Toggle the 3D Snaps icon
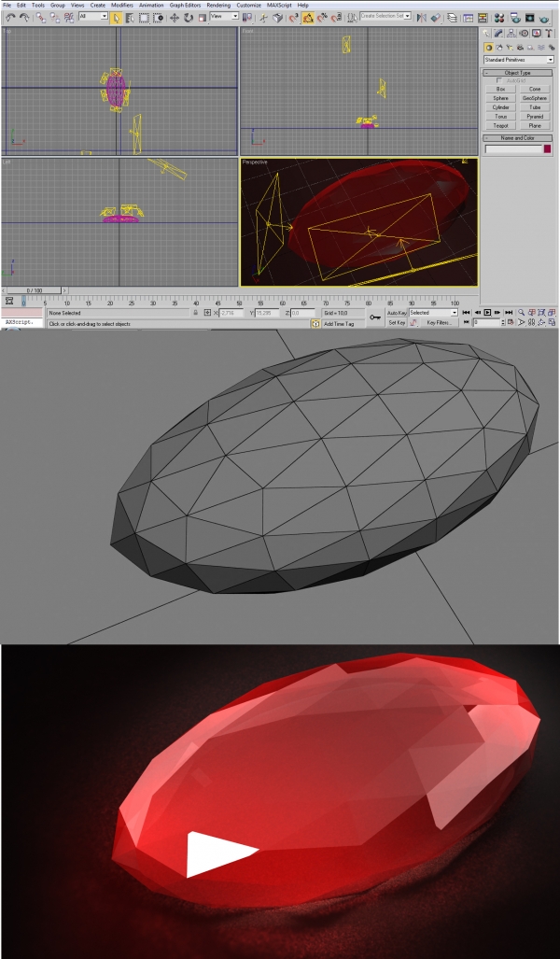 point(293,19)
